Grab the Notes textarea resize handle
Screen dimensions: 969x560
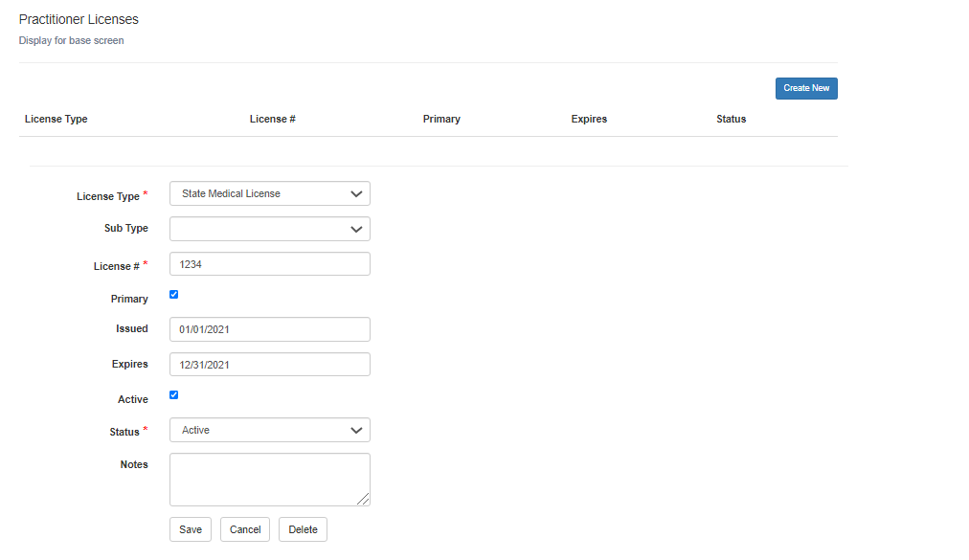pyautogui.click(x=364, y=500)
